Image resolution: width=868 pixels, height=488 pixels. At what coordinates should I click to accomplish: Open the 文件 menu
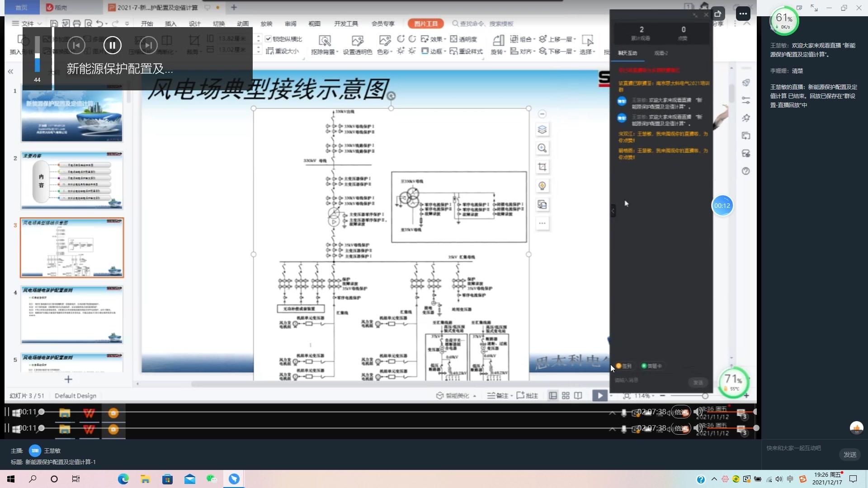27,23
